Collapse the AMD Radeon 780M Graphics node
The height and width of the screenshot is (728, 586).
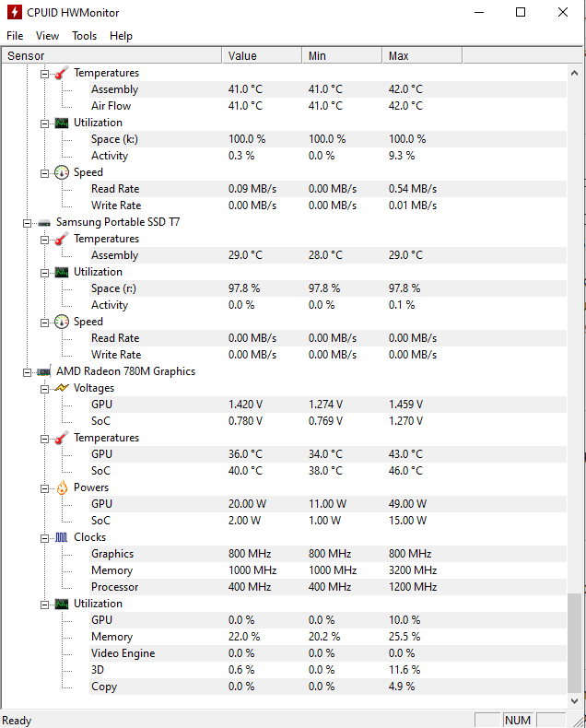pos(27,372)
